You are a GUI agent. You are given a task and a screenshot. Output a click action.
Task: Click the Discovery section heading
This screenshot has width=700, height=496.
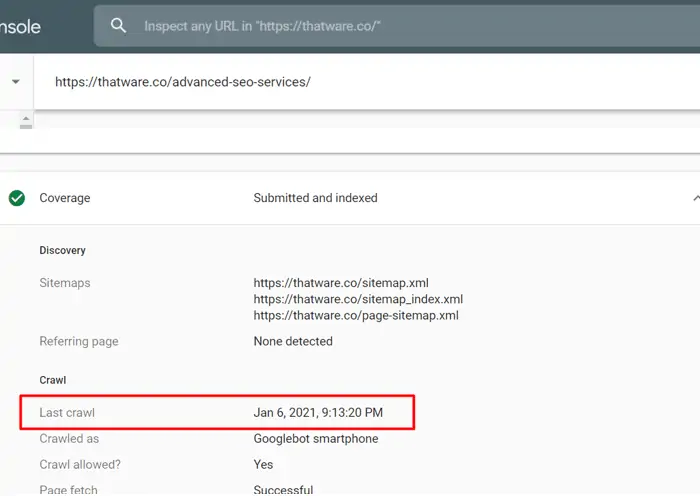pyautogui.click(x=62, y=250)
